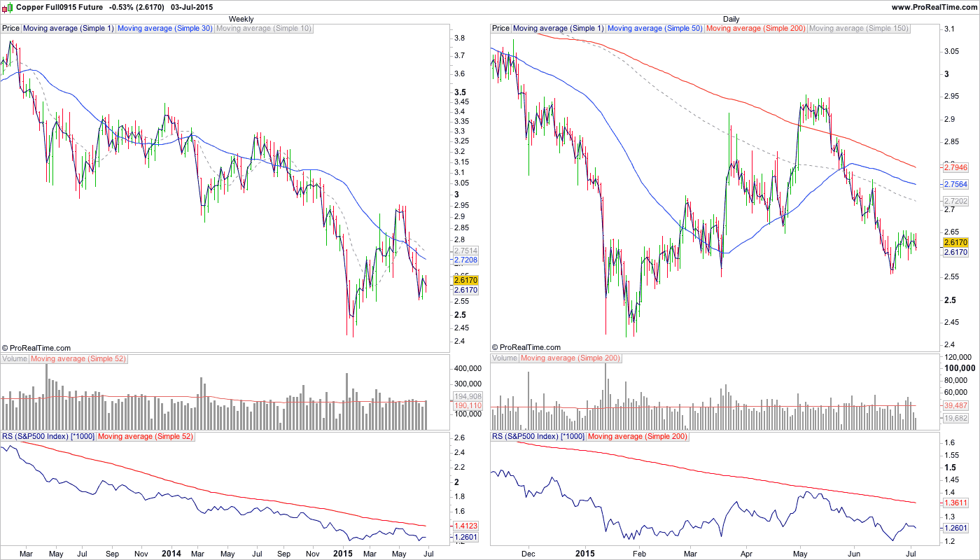Click the 1.2601 RS value on Daily panel
980x560 pixels.
point(955,528)
